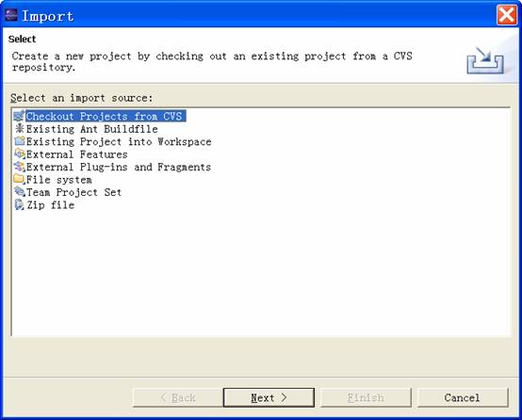The height and width of the screenshot is (420, 522).
Task: Choose External Features import source
Action: [76, 154]
